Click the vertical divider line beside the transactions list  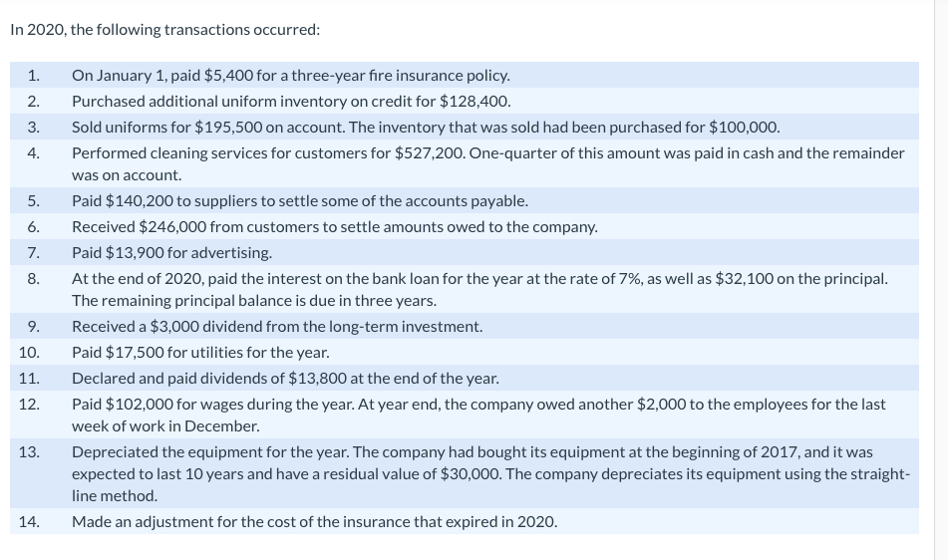[935, 280]
